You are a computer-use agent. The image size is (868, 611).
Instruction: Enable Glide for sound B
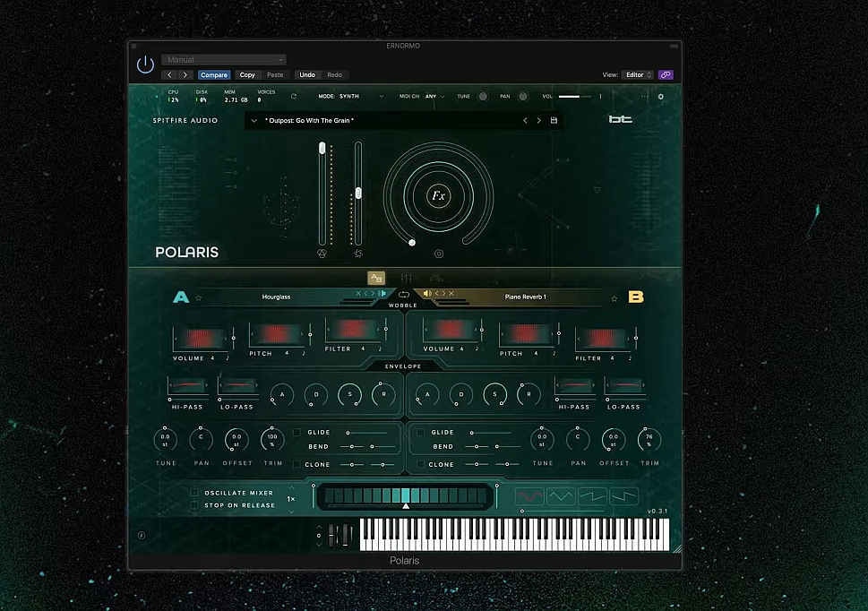coord(421,432)
